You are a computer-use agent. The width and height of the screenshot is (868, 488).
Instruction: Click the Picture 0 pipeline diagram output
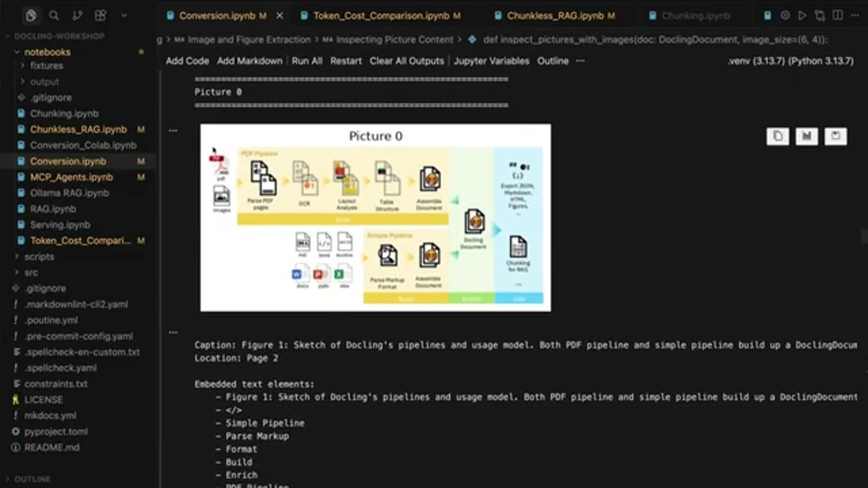pos(375,218)
